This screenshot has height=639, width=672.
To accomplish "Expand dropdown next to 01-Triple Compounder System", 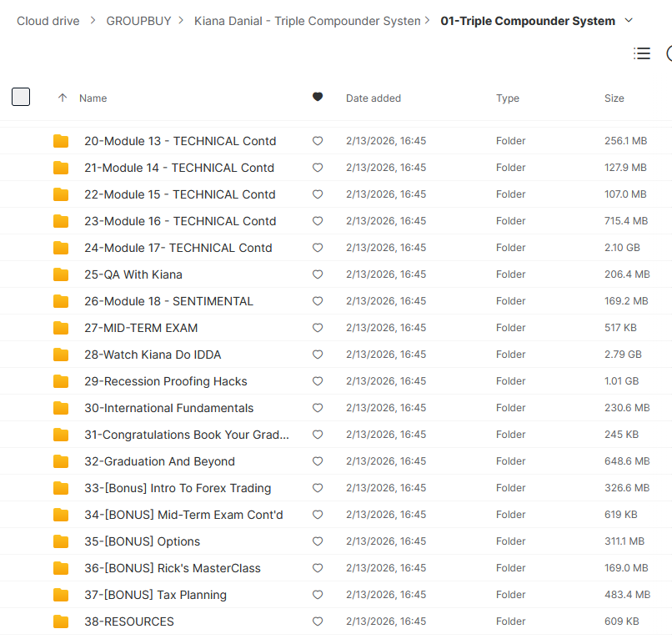I will pos(629,21).
